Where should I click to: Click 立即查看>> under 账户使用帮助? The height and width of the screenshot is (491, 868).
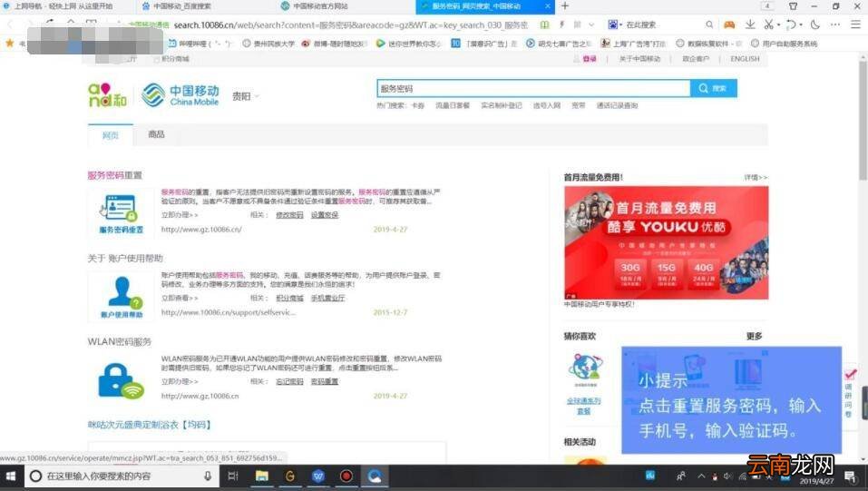coord(180,299)
